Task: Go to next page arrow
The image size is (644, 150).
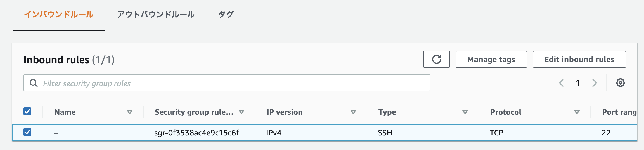Action: pyautogui.click(x=595, y=83)
